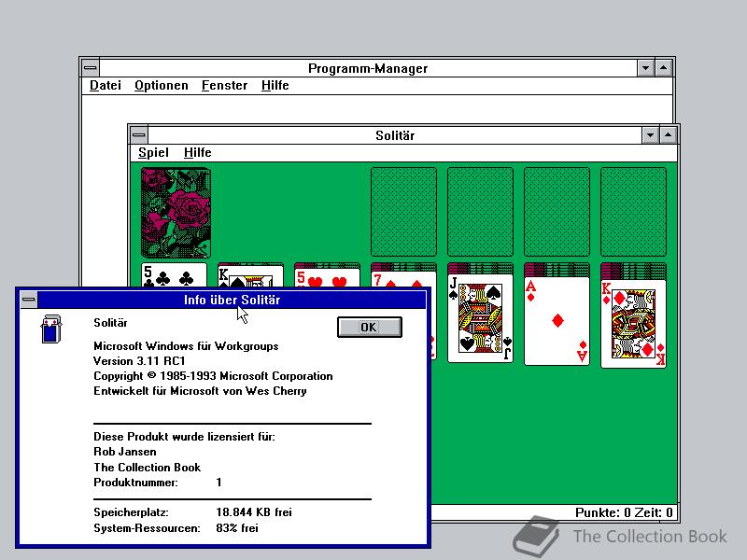Click the 'Version 3.11 RC1' text
747x560 pixels.
click(139, 361)
